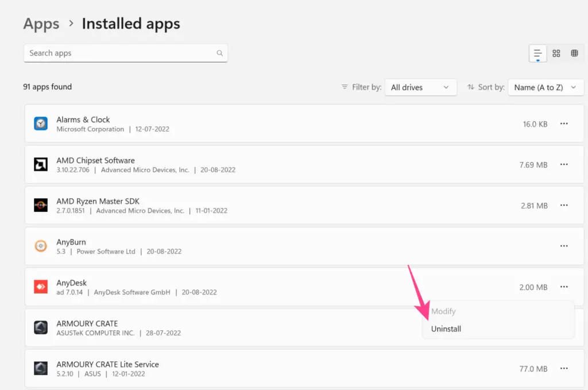This screenshot has width=588, height=390.
Task: Click the ASUSTeK COMPUTER INC. publisher text
Action: click(x=95, y=333)
